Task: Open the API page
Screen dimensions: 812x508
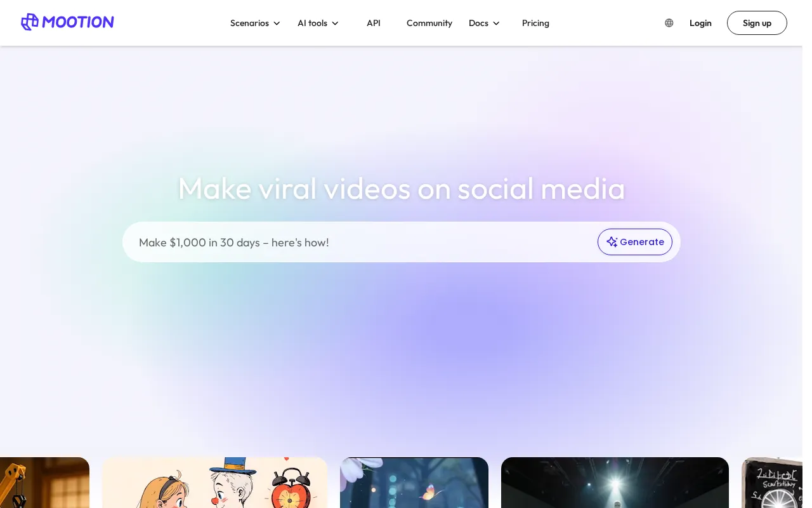Action: (374, 23)
